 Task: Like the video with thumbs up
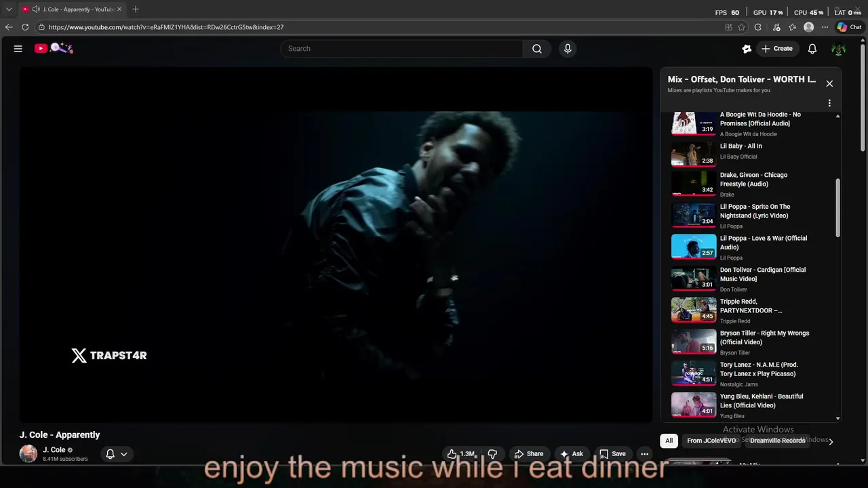pos(460,454)
